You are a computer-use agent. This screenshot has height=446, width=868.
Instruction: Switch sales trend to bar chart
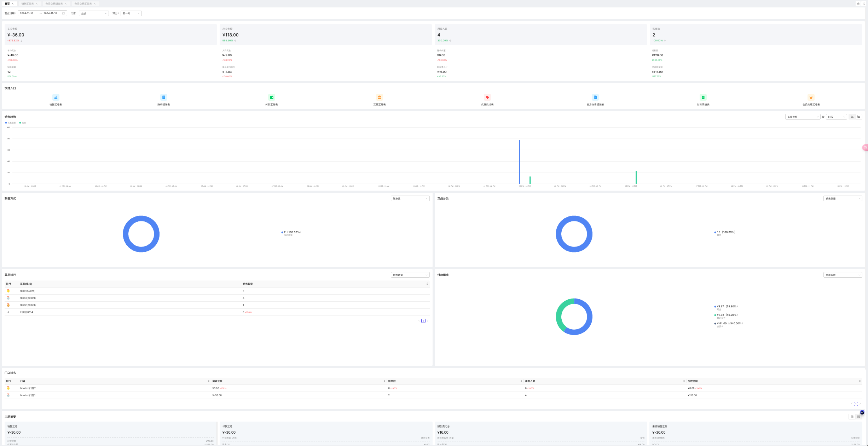pos(858,117)
